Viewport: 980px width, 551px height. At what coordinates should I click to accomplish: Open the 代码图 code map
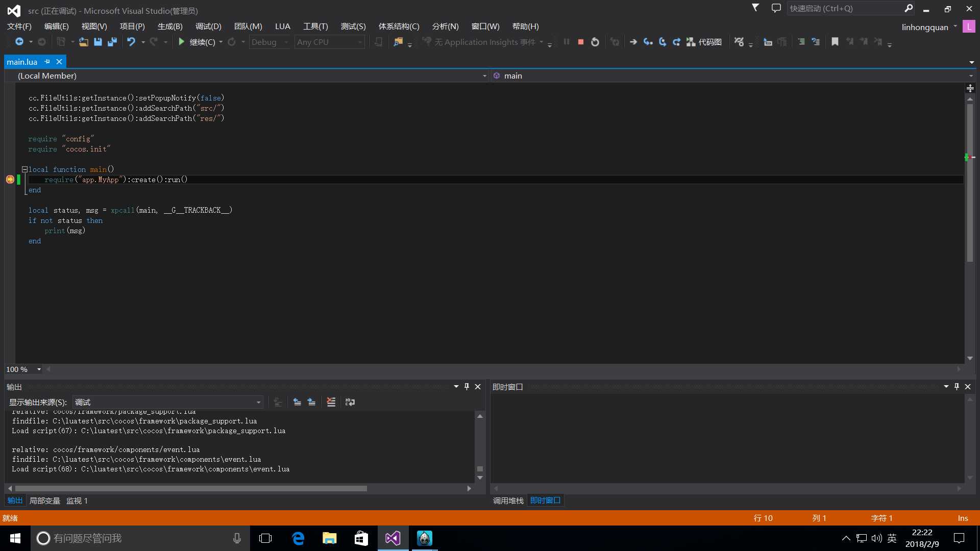704,42
